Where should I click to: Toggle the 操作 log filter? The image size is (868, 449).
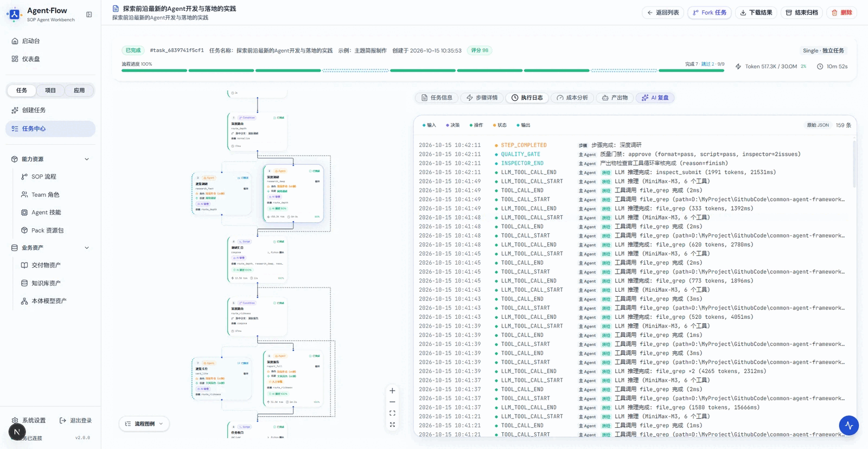click(476, 125)
